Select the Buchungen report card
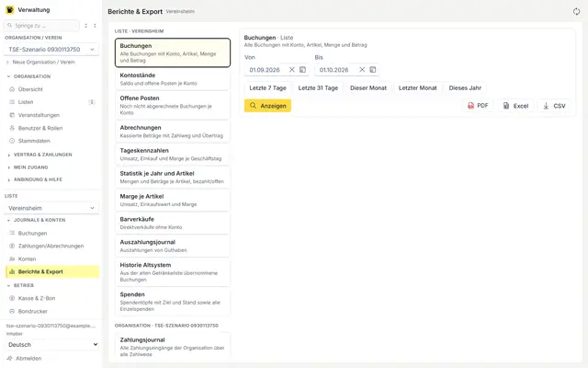The height and width of the screenshot is (368, 588). 173,52
